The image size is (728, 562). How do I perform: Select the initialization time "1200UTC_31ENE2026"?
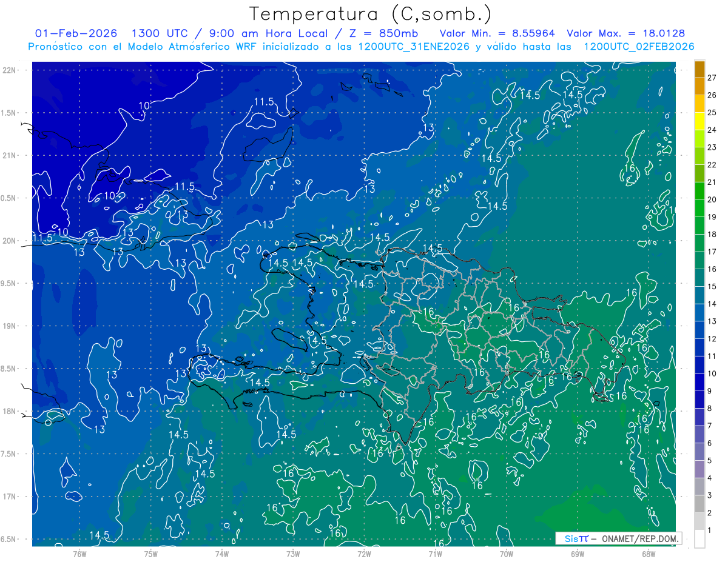pos(414,47)
